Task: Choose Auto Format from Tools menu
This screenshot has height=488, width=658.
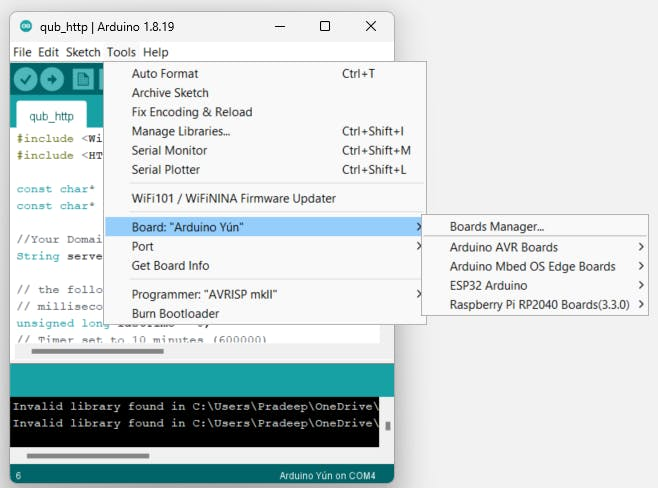Action: click(165, 74)
